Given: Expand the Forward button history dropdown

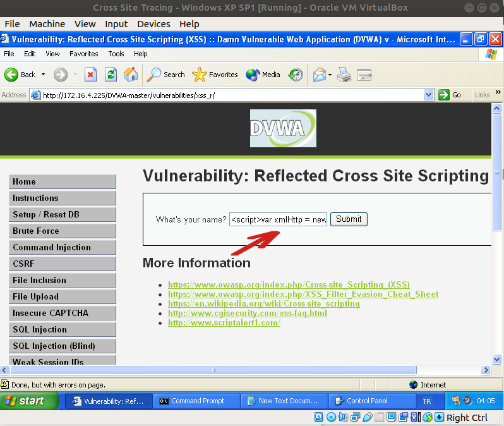Looking at the screenshot, I should coord(75,75).
